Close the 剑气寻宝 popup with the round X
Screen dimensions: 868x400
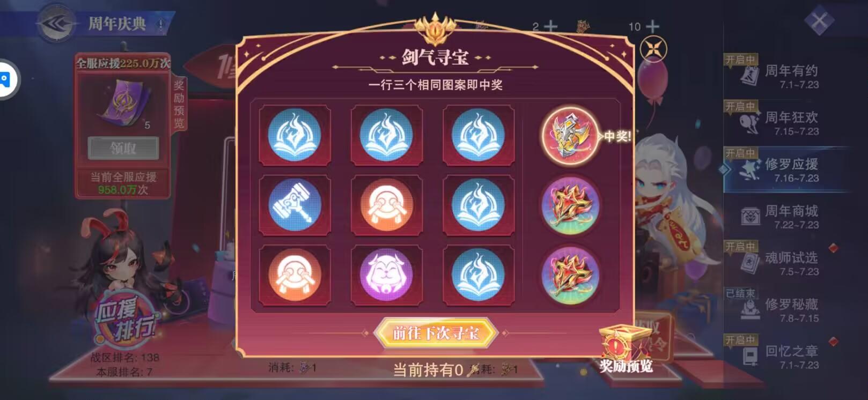point(653,49)
